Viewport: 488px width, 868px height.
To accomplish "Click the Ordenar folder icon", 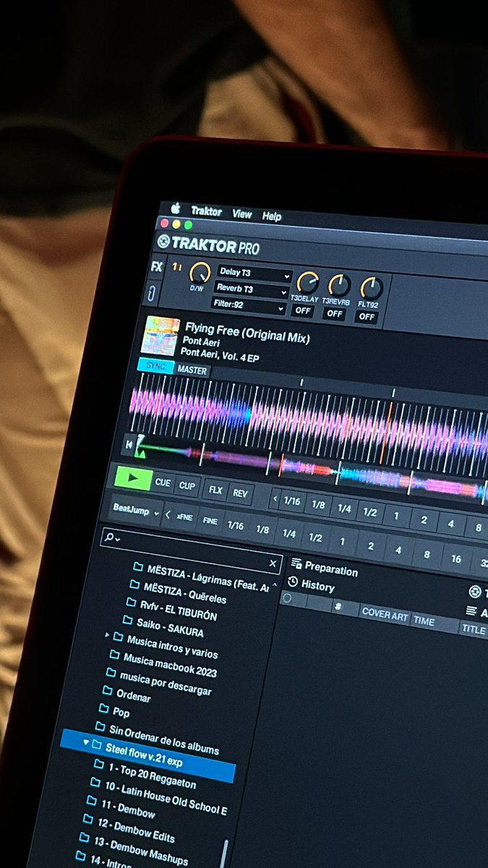I will tap(106, 691).
